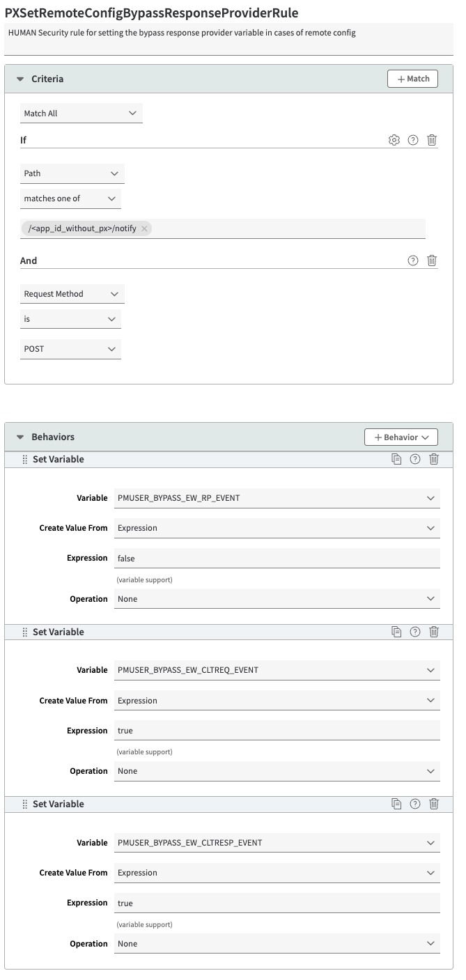Screen dimensions: 466x980
Task: Click the Expression field containing false
Action: (x=277, y=558)
